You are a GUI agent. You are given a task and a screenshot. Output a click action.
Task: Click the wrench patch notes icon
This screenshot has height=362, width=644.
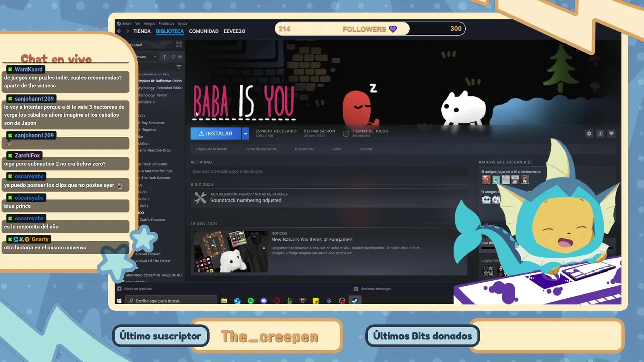point(200,198)
